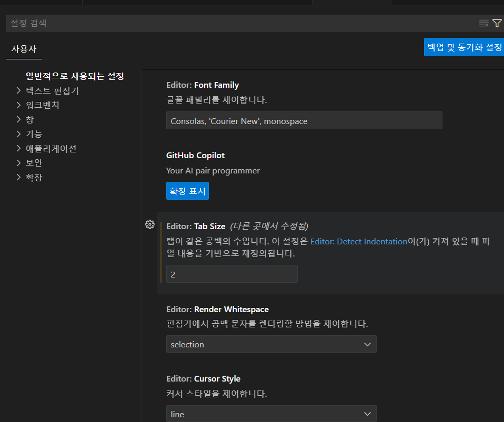Click the GitHub Copilot heading

click(x=195, y=156)
